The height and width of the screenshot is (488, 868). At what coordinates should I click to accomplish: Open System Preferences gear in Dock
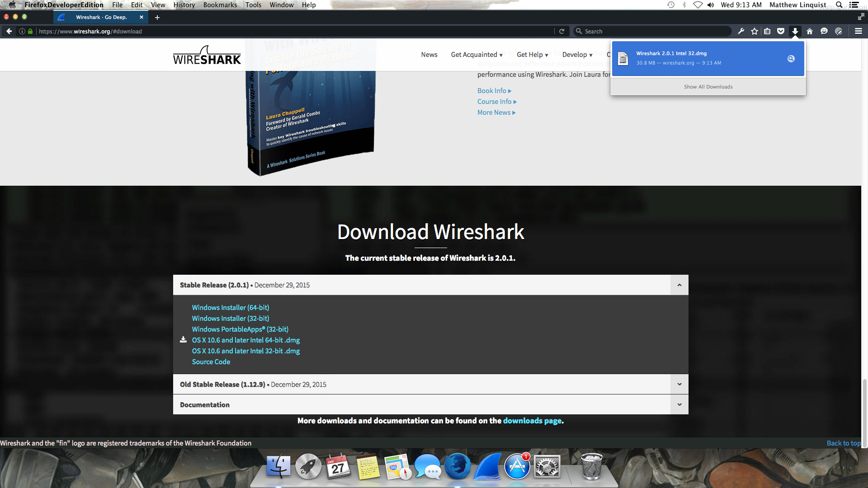[547, 466]
